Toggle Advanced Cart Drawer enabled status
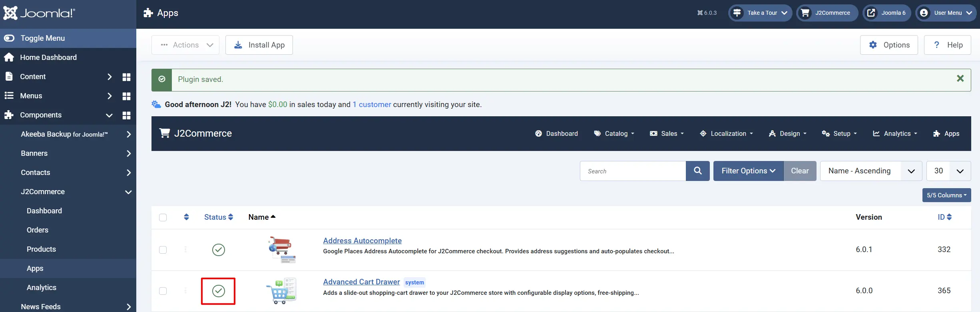Image resolution: width=980 pixels, height=312 pixels. [x=218, y=291]
